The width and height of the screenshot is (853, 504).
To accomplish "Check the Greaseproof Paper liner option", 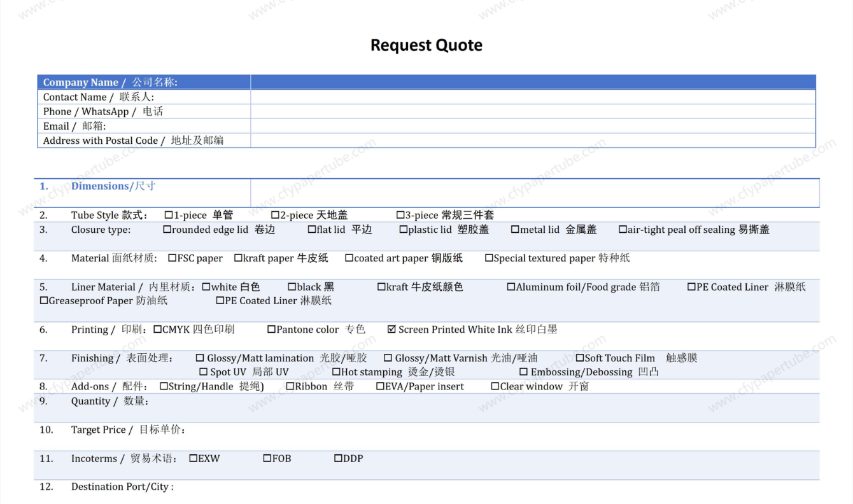I will click(44, 301).
